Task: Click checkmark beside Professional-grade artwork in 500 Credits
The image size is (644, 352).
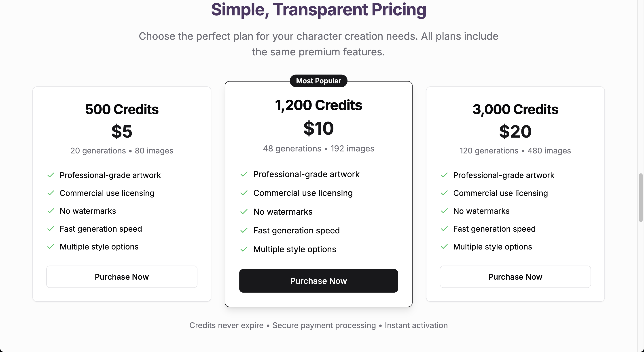Action: pos(51,175)
